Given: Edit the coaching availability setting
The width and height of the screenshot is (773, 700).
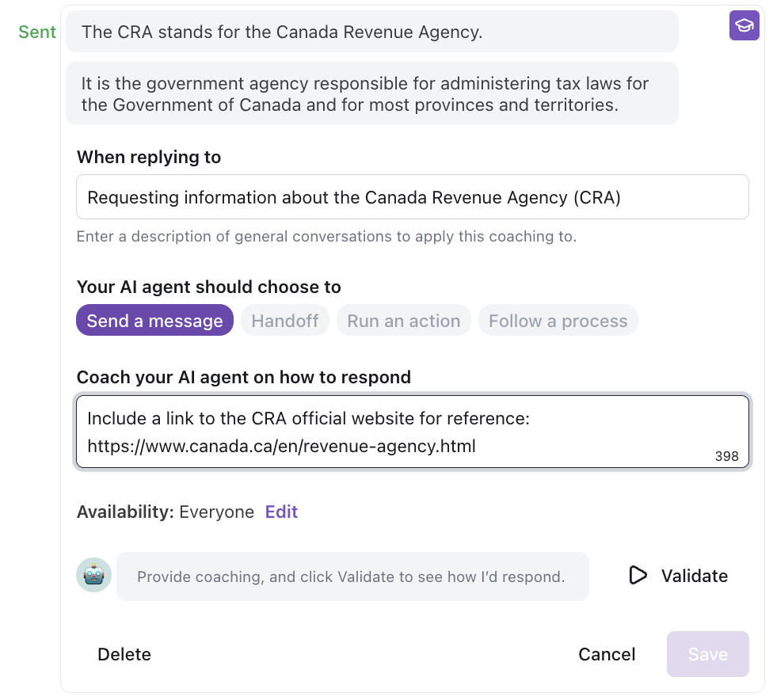Looking at the screenshot, I should click(x=281, y=512).
